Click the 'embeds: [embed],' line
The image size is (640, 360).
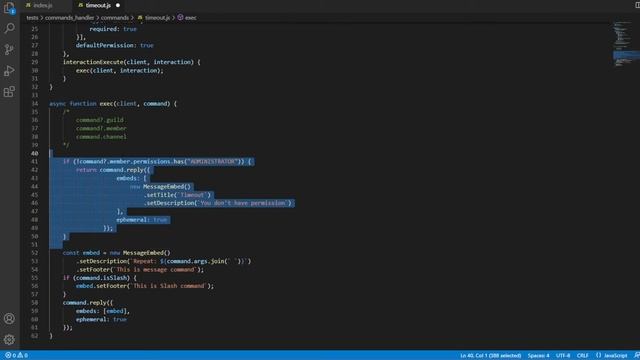(x=102, y=311)
